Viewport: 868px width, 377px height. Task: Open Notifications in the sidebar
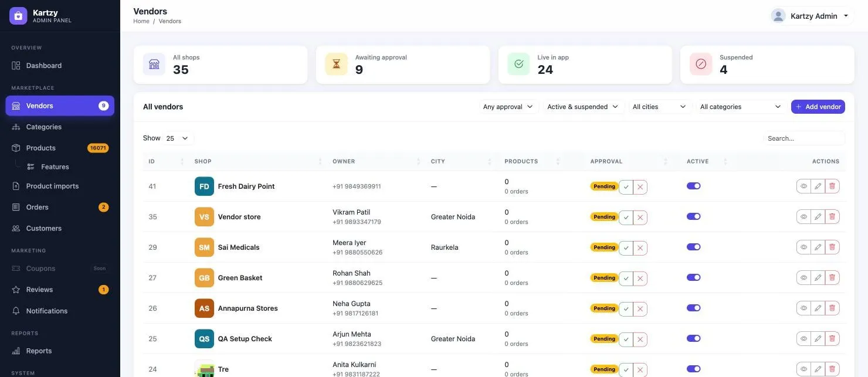point(60,311)
